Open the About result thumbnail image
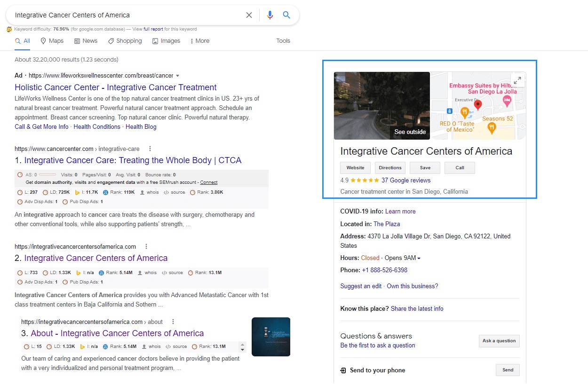This screenshot has width=588, height=386. tap(271, 337)
